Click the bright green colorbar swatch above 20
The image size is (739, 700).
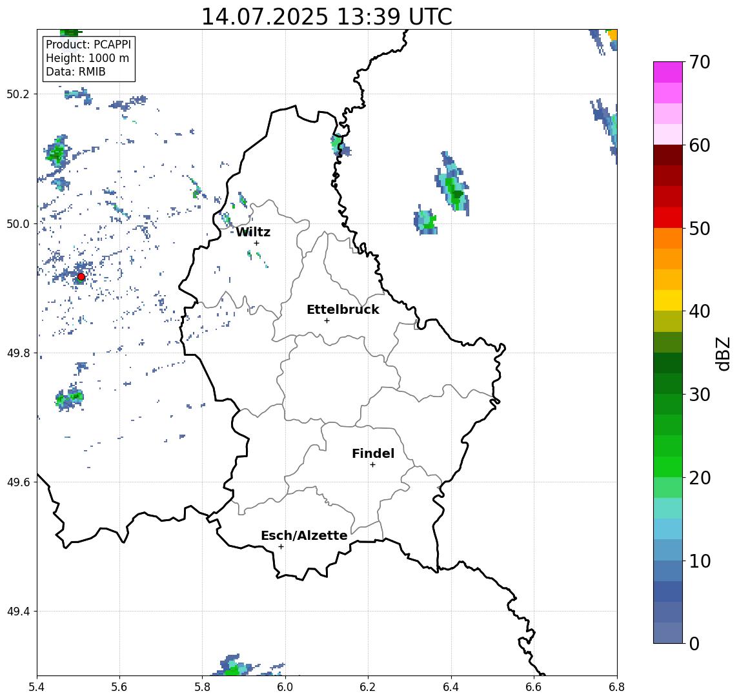tap(668, 466)
